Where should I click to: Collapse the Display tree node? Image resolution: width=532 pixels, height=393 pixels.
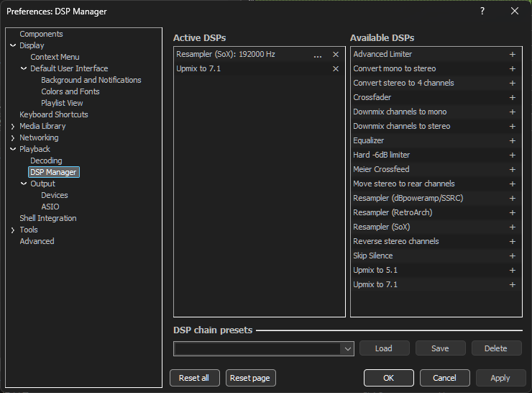[13, 45]
